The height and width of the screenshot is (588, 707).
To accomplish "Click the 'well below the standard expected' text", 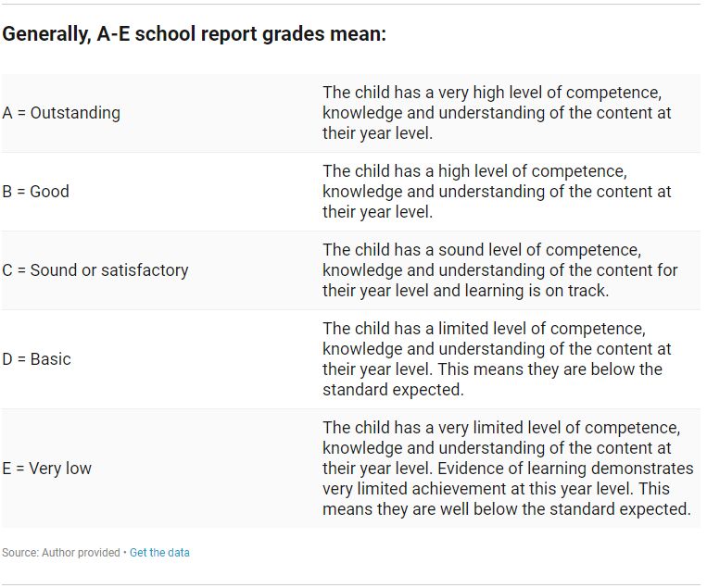I will click(565, 509).
